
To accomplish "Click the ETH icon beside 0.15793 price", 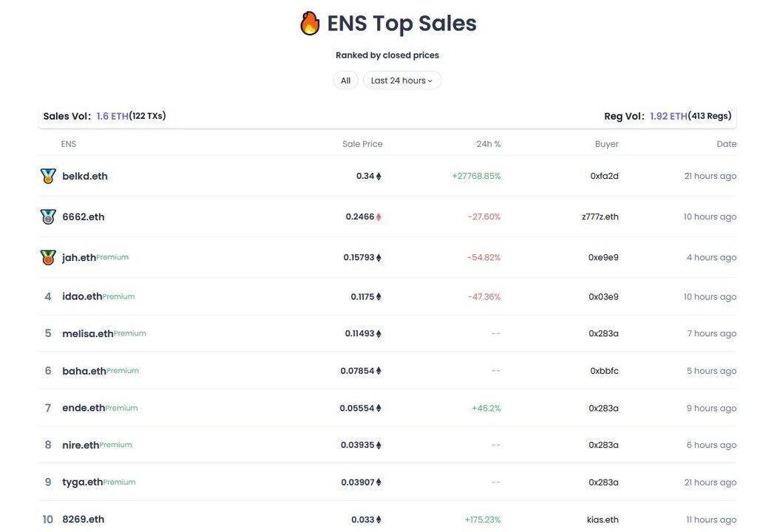I will [379, 258].
